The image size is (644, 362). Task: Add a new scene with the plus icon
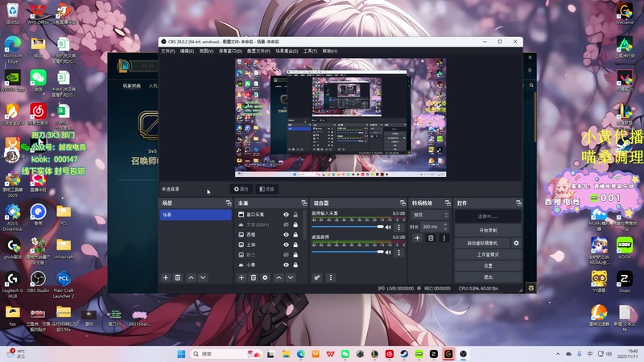166,278
